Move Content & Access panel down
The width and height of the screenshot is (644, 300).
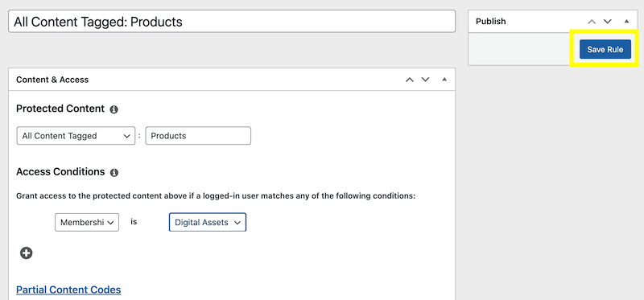(426, 80)
